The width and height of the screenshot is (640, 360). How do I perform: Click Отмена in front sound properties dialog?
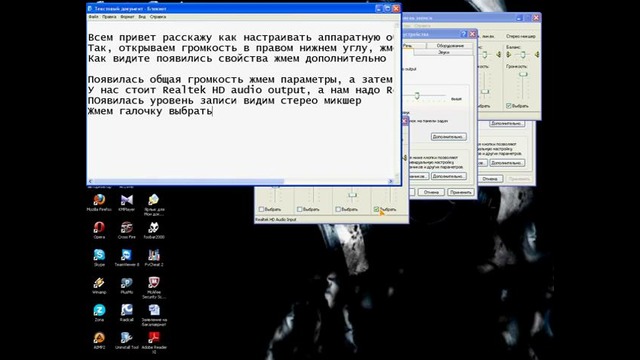431,192
